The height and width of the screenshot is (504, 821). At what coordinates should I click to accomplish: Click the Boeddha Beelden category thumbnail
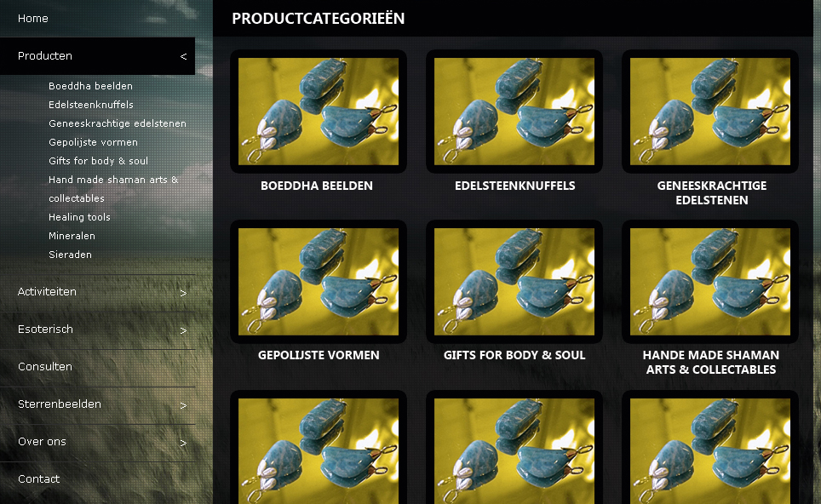319,112
